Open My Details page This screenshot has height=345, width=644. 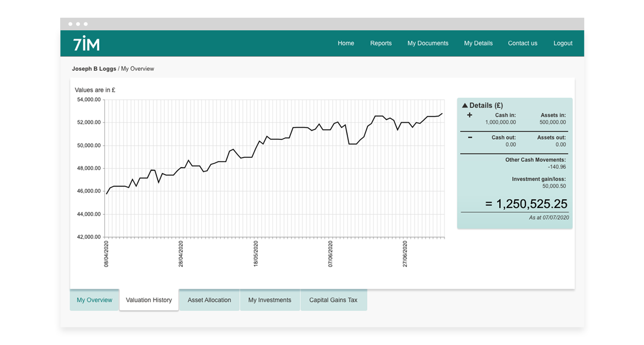[x=478, y=43]
